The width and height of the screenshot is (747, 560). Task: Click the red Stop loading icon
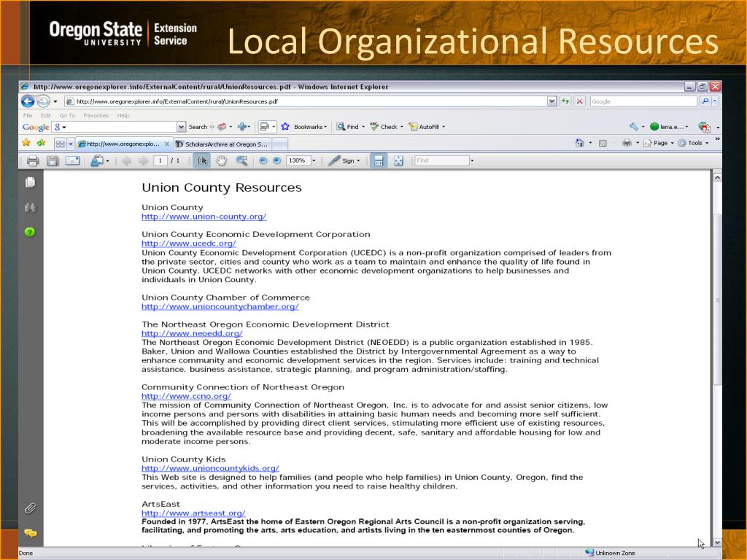579,101
